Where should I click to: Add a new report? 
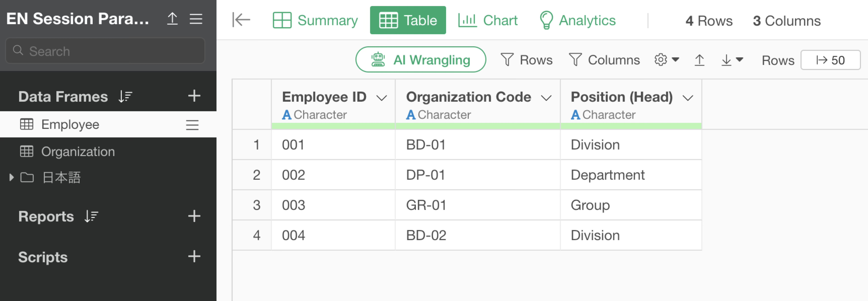pos(194,216)
